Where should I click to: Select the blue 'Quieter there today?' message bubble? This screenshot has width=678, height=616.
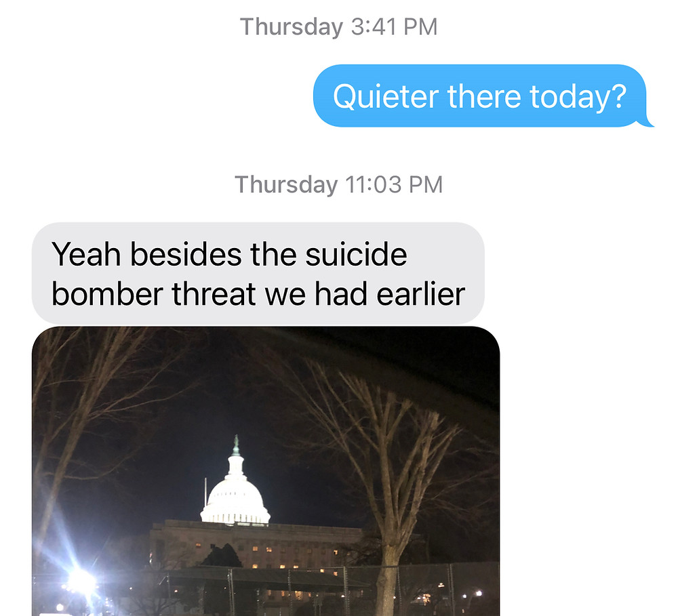coord(479,96)
